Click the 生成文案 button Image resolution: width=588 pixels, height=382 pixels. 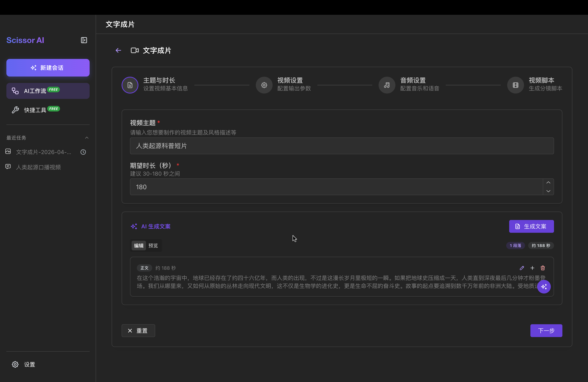tap(531, 226)
